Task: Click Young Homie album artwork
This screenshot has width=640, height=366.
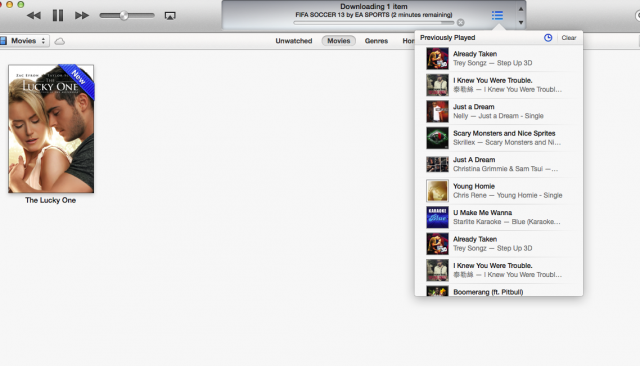Action: (437, 191)
